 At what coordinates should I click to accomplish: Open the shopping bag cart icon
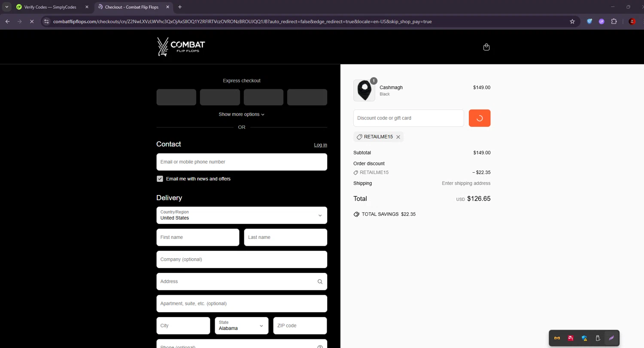[x=486, y=47]
